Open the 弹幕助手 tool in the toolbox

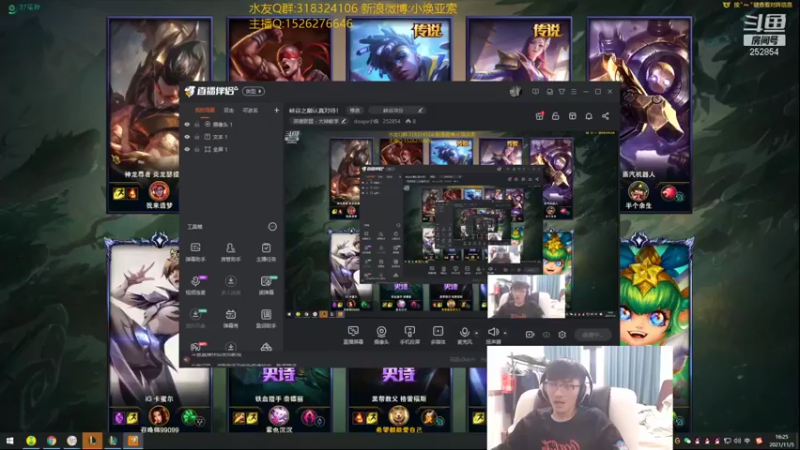point(195,252)
